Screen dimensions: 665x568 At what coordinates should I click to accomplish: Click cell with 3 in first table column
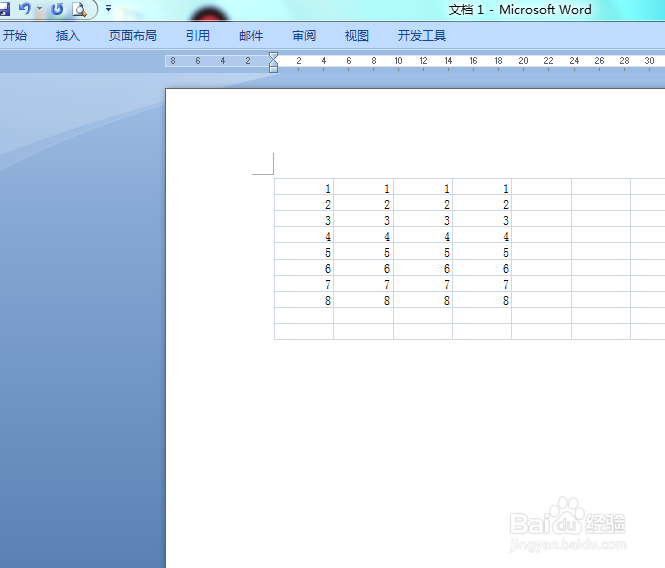click(304, 219)
